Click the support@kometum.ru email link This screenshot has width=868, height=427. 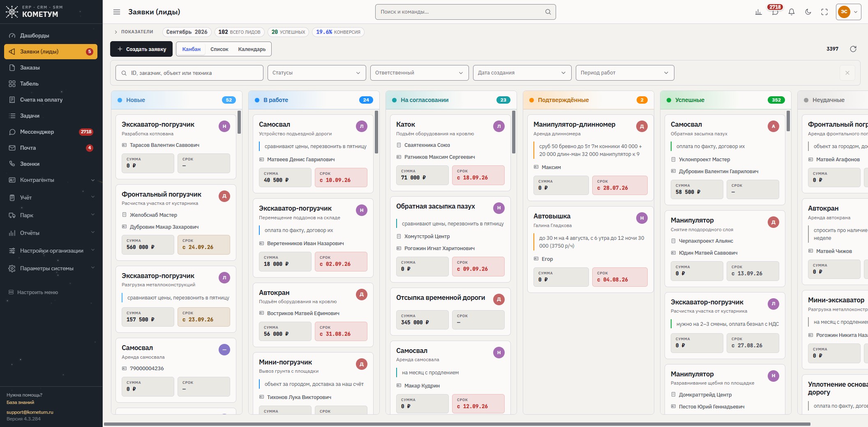30,412
